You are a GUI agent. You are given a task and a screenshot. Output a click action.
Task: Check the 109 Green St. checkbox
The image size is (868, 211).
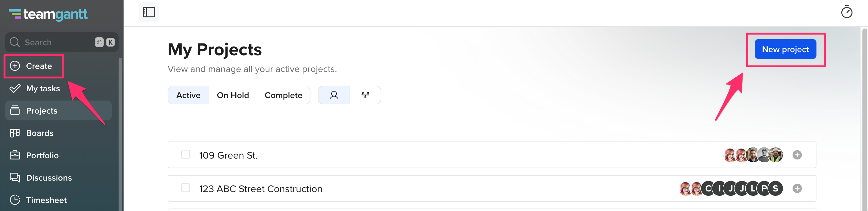point(186,155)
